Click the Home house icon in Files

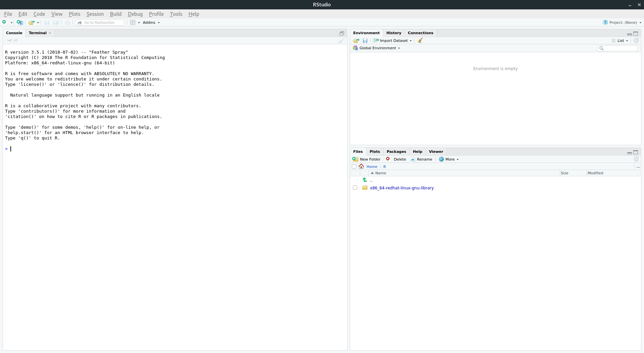click(x=361, y=166)
